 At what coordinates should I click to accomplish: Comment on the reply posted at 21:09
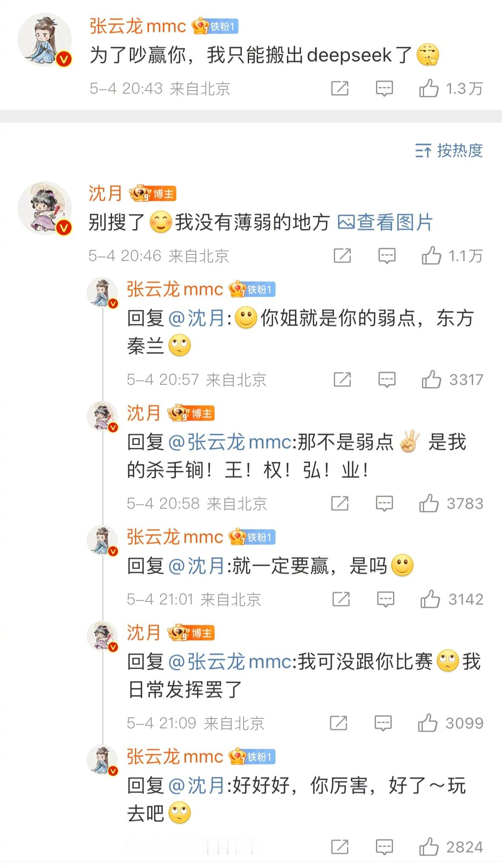383,723
